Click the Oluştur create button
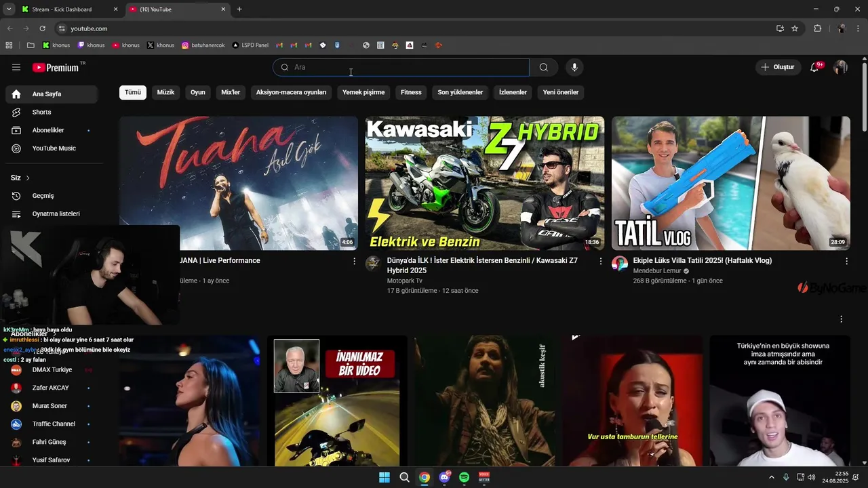The width and height of the screenshot is (868, 488). coord(778,67)
